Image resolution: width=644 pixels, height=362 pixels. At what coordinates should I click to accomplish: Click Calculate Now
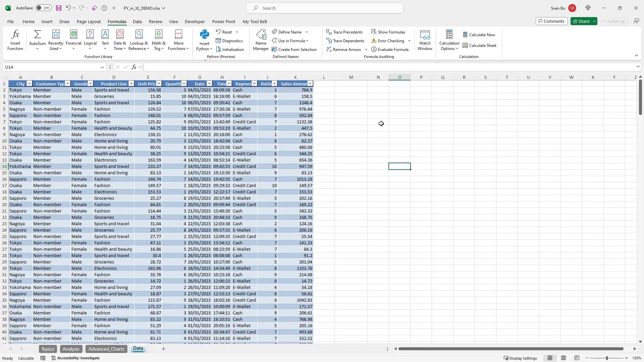[479, 35]
